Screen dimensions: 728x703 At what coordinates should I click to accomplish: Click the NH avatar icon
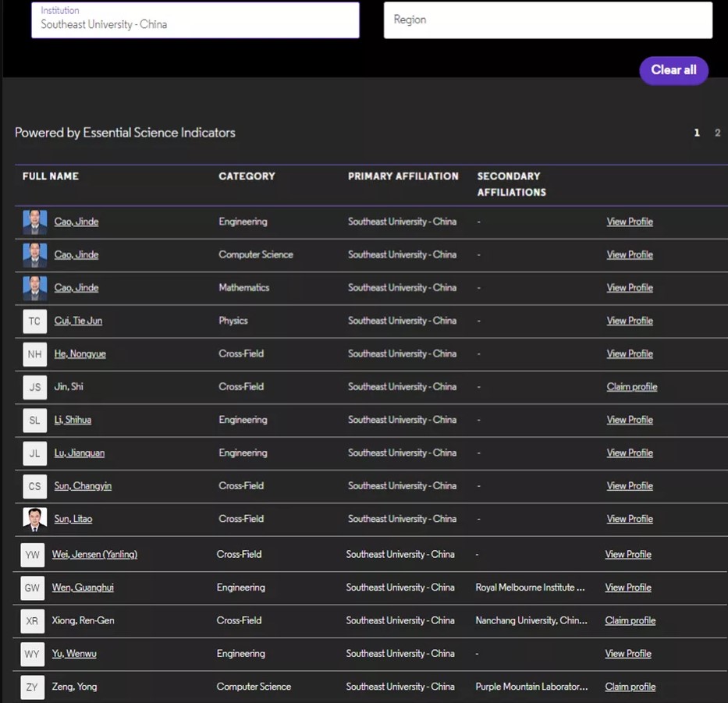(34, 354)
